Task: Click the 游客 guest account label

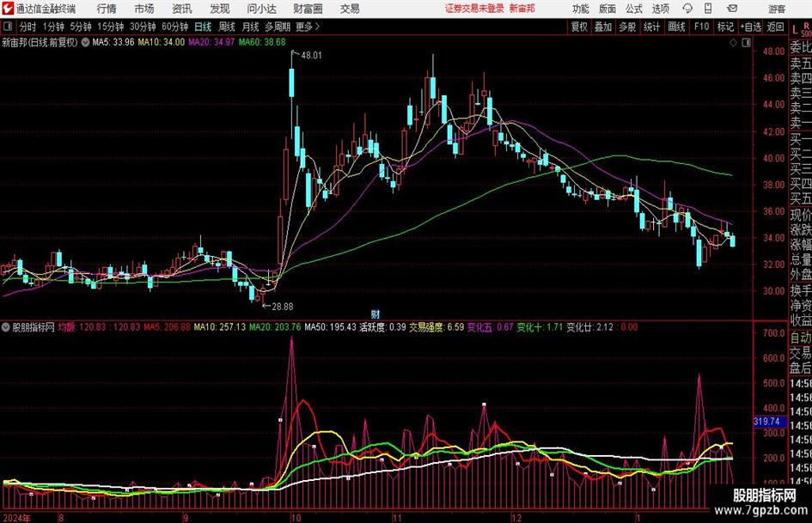Action: (777, 9)
